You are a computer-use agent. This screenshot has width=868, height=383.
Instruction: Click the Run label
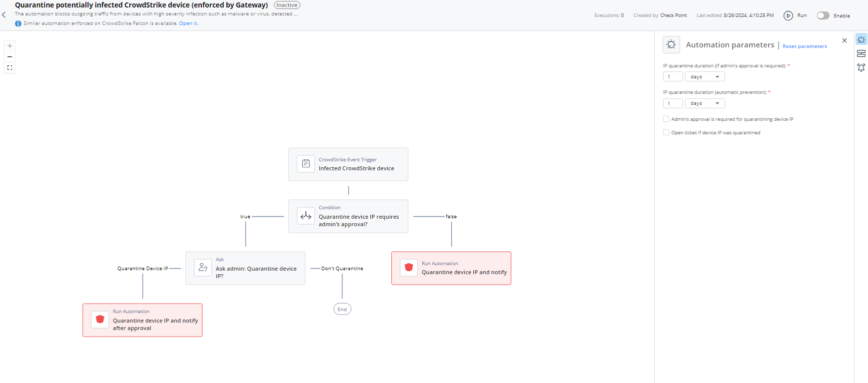point(802,15)
